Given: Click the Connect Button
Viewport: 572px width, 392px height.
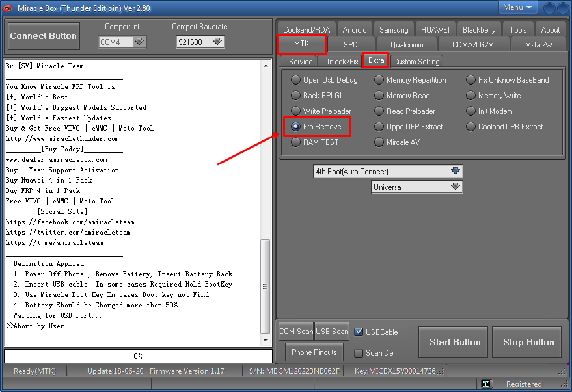Looking at the screenshot, I should pos(44,36).
